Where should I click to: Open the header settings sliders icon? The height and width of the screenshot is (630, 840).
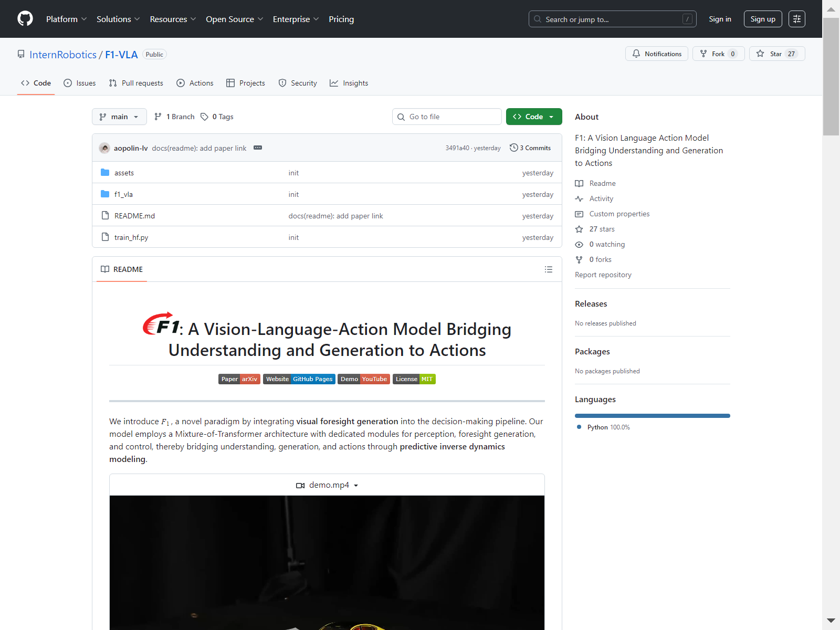[796, 19]
